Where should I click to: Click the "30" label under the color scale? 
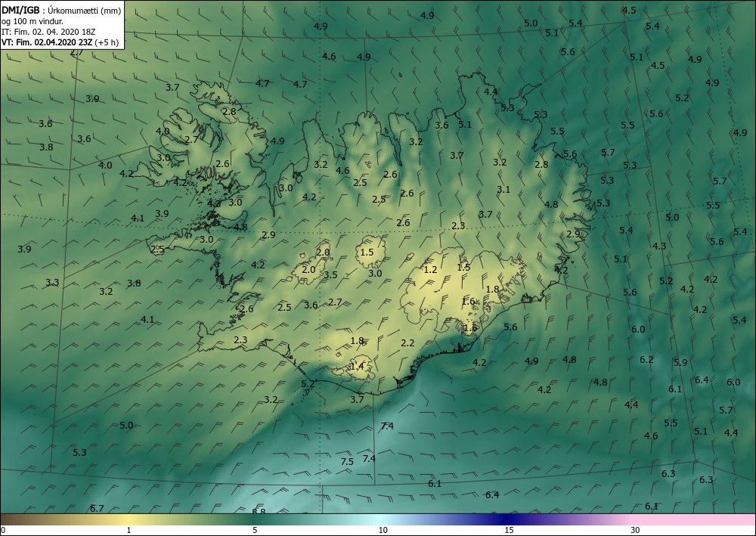636,530
